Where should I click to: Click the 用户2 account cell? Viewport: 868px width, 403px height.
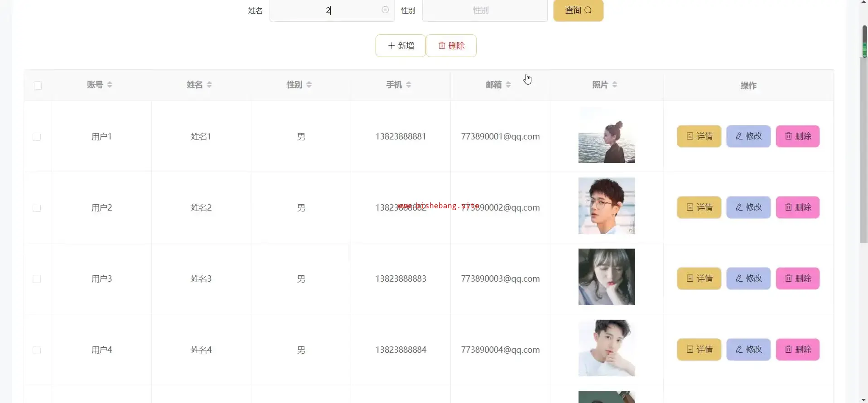(x=101, y=208)
